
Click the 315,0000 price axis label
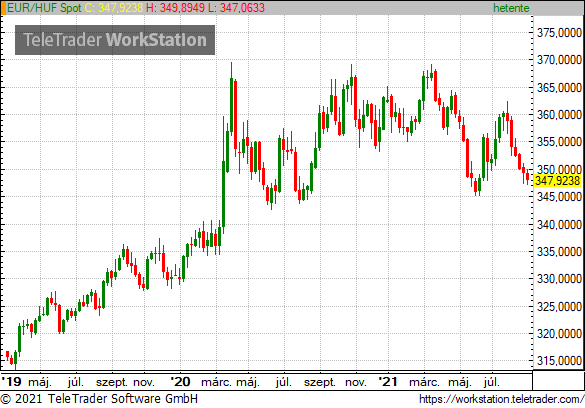(x=559, y=361)
